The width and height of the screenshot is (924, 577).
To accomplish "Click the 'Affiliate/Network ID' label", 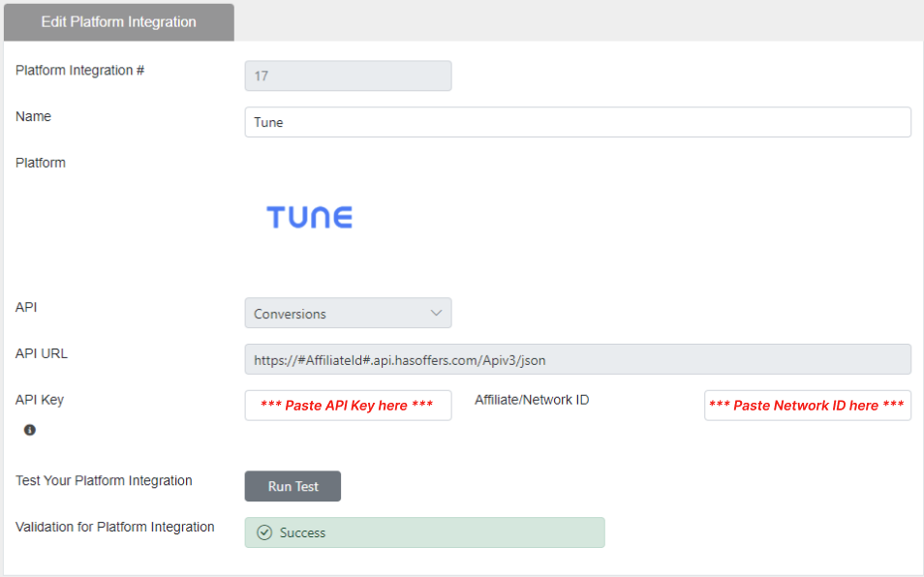I will (x=532, y=400).
